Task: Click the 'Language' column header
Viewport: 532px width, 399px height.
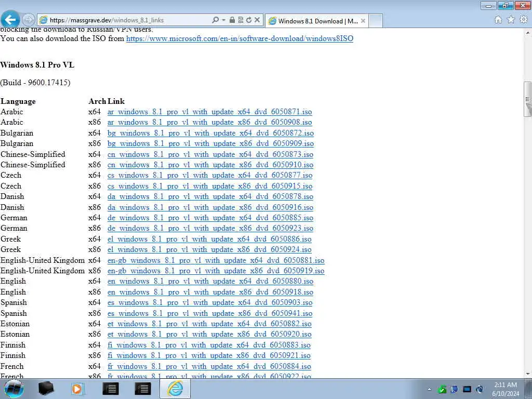Action: coord(18,101)
